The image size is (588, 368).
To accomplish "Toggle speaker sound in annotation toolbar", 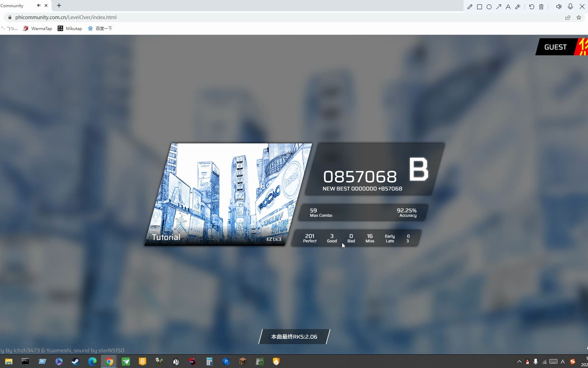I will 559,6.
